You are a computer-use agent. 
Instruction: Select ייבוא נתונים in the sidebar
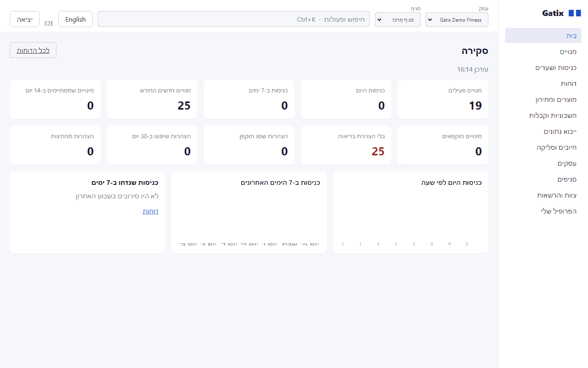(x=543, y=131)
